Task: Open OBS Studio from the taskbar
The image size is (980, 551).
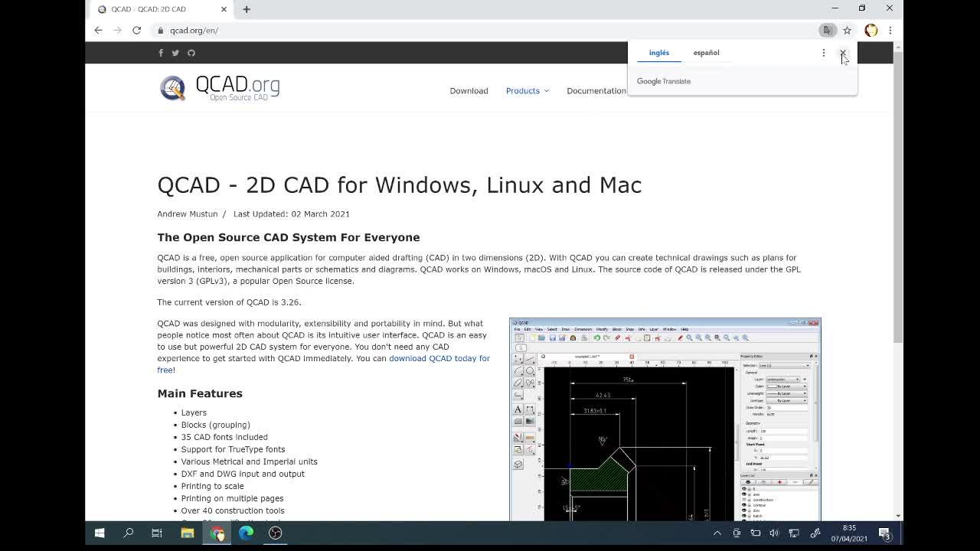Action: [x=276, y=533]
